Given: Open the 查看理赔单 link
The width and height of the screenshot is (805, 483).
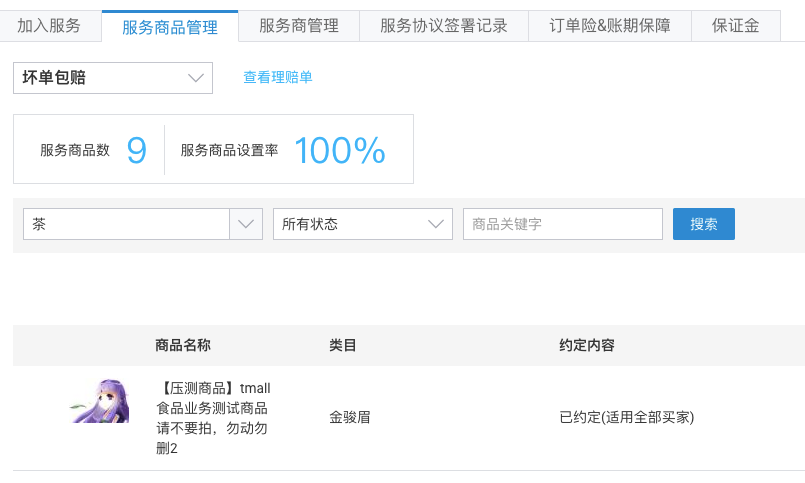Looking at the screenshot, I should 278,77.
